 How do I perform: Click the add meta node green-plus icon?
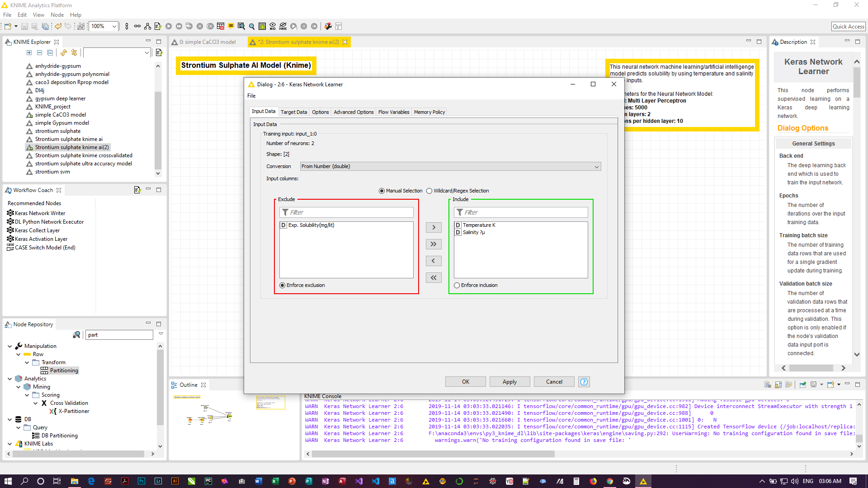tap(262, 26)
